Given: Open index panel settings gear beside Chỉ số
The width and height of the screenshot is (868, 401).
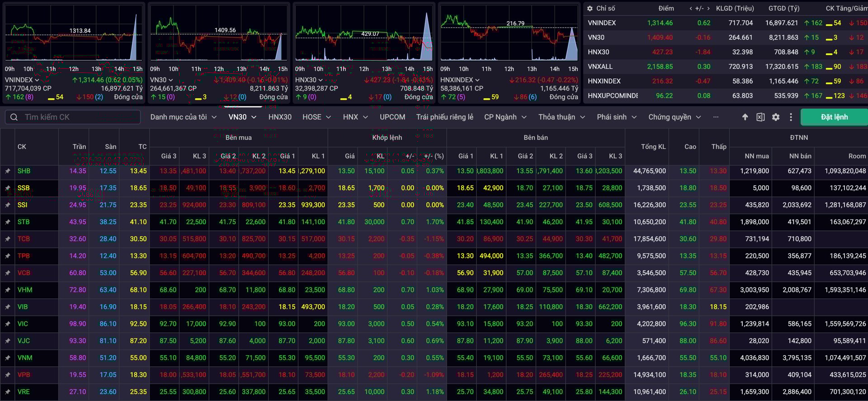Looking at the screenshot, I should [x=590, y=9].
